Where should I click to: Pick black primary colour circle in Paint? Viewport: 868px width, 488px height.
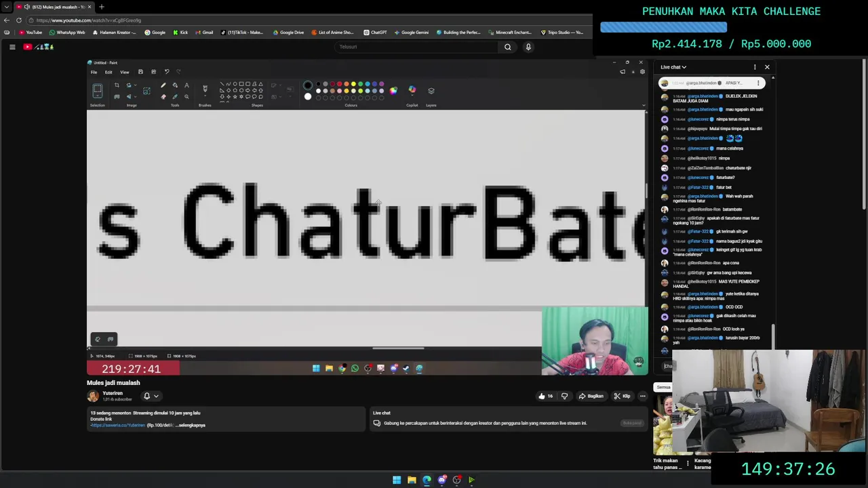308,85
